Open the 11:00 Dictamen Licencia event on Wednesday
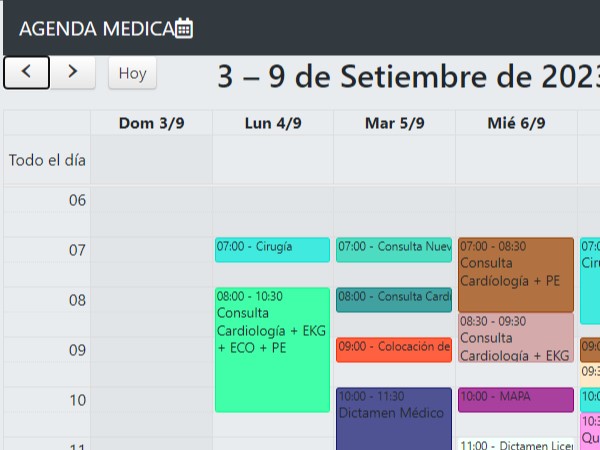Screen dimensions: 600x450 (516, 443)
